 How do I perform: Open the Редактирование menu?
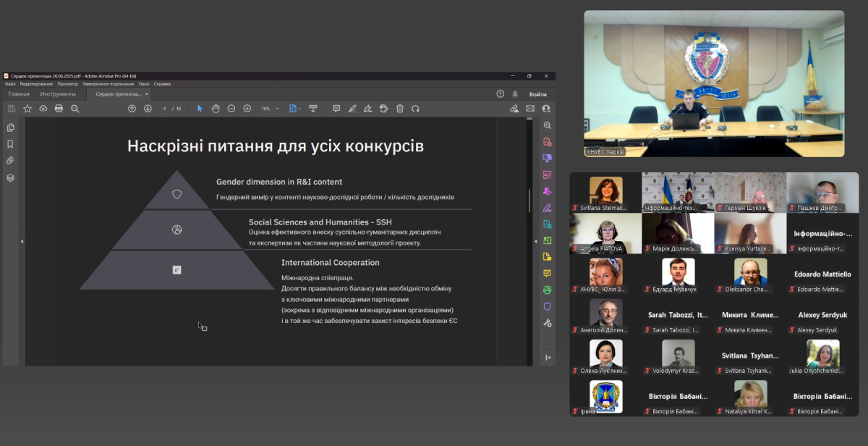[x=36, y=84]
